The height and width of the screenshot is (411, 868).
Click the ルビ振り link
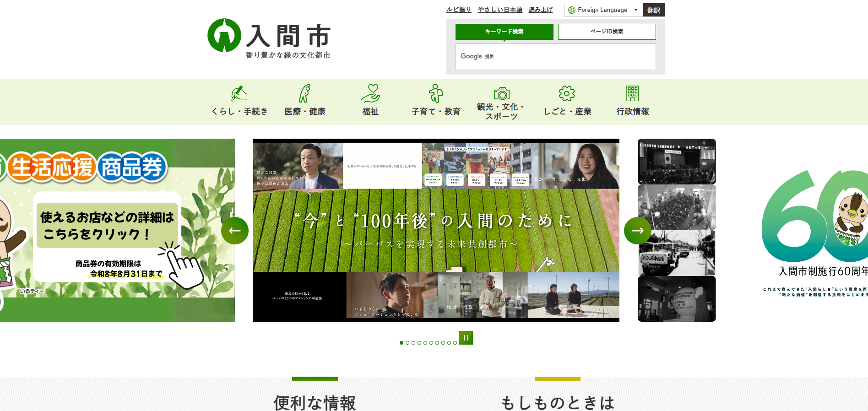coord(459,10)
